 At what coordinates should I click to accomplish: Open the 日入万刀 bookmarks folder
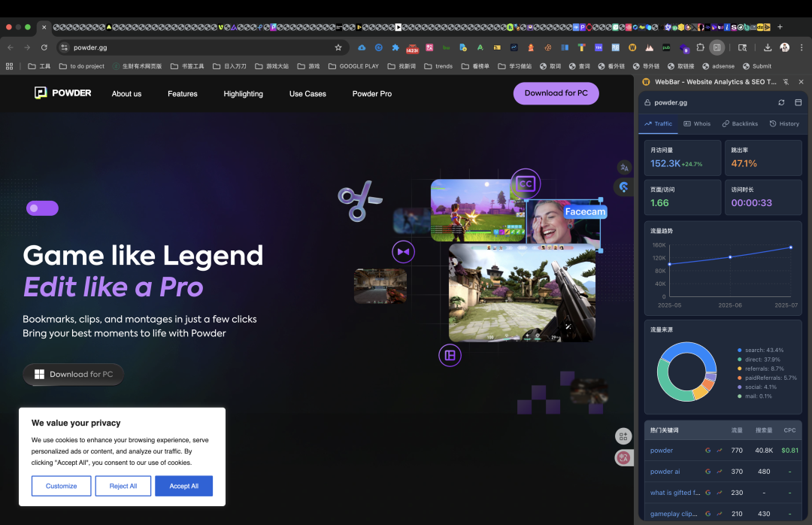pos(229,66)
